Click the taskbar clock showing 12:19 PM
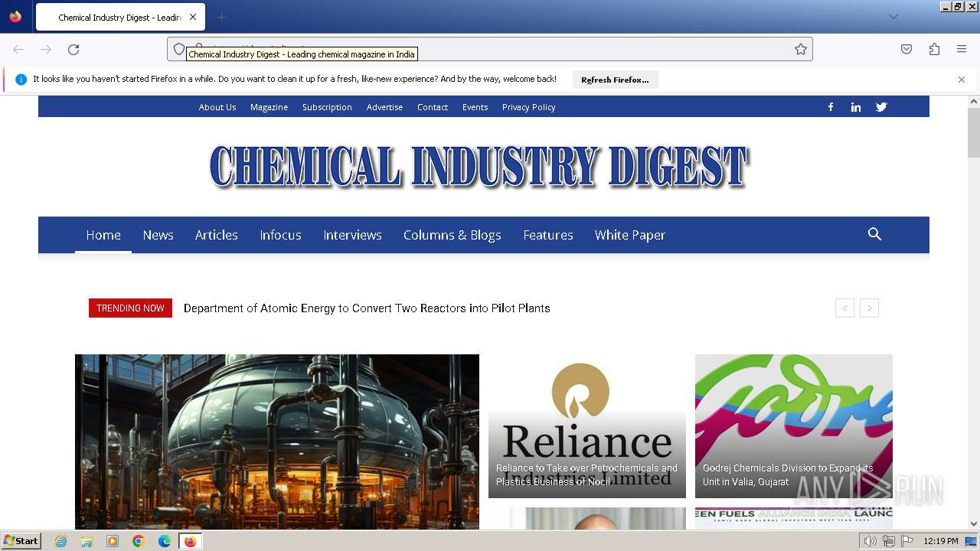 (941, 541)
